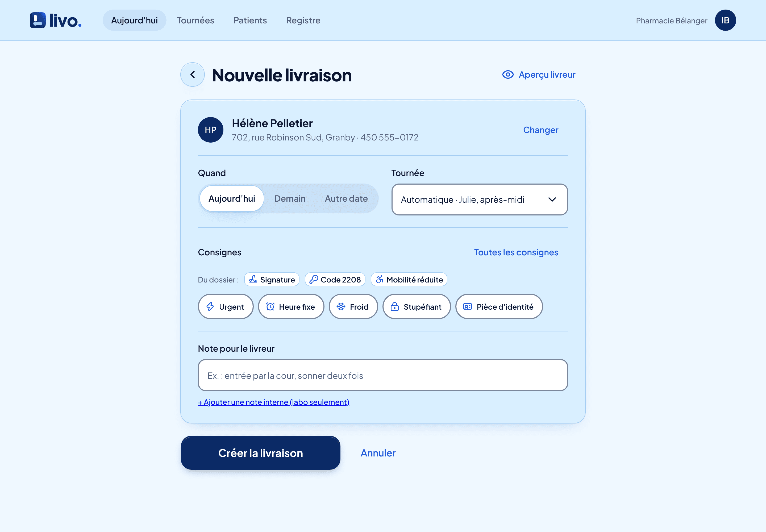The image size is (766, 532).
Task: Toggle the Froid snowflake chip
Action: click(353, 307)
